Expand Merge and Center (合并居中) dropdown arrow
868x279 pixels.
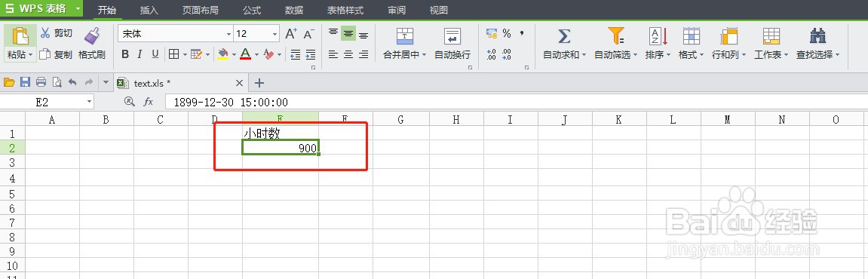click(424, 55)
